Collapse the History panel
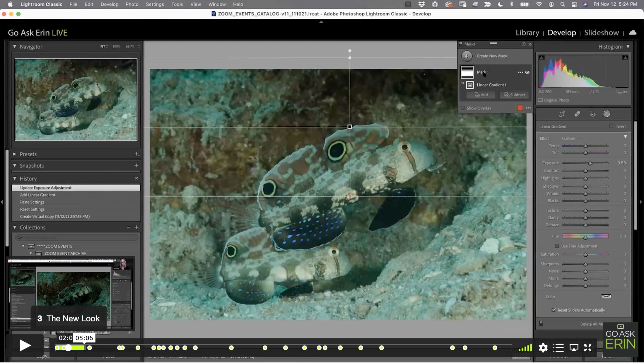 point(14,179)
